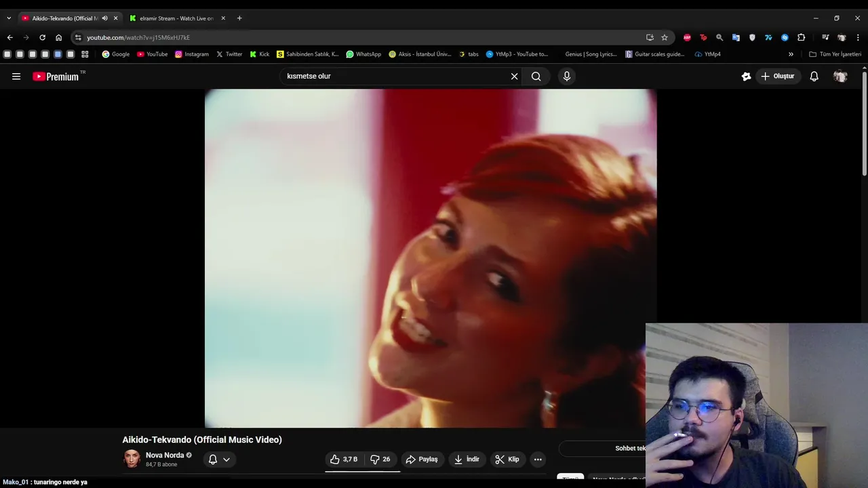Screen dimensions: 868x488
Task: Open the ABP adblock extension
Action: coord(687,37)
